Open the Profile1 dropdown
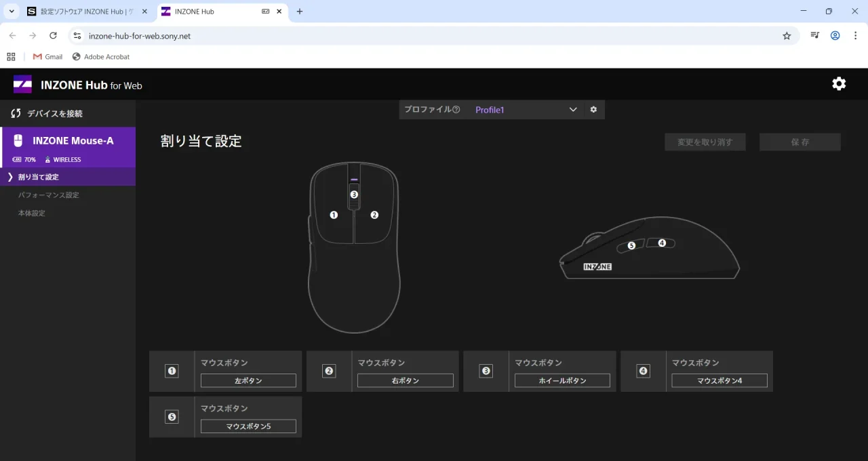This screenshot has width=868, height=461. [x=526, y=110]
